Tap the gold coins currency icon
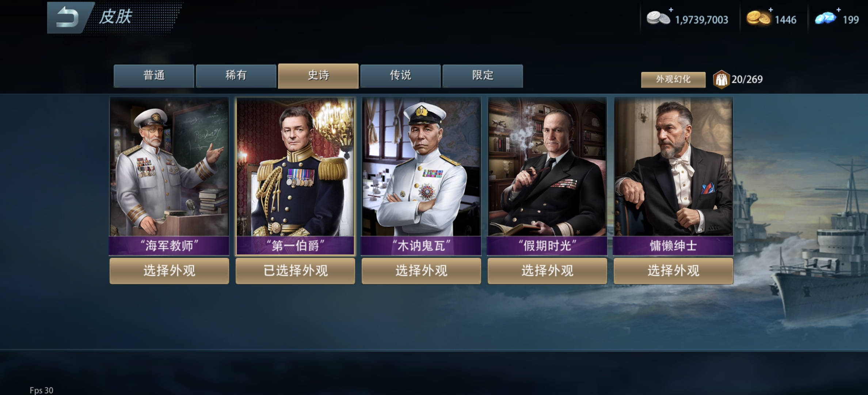The height and width of the screenshot is (395, 868). pyautogui.click(x=758, y=18)
